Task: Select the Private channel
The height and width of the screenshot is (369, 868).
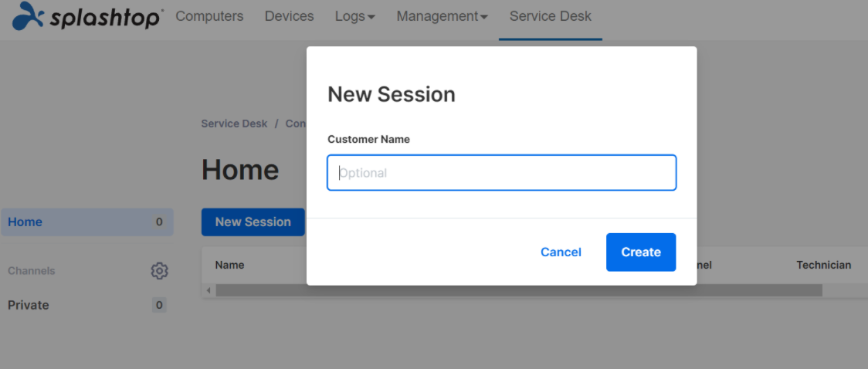Action: pos(29,306)
